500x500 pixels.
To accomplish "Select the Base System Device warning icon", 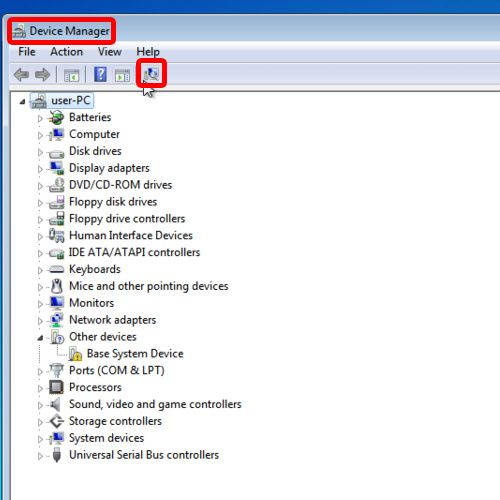I will pos(75,353).
